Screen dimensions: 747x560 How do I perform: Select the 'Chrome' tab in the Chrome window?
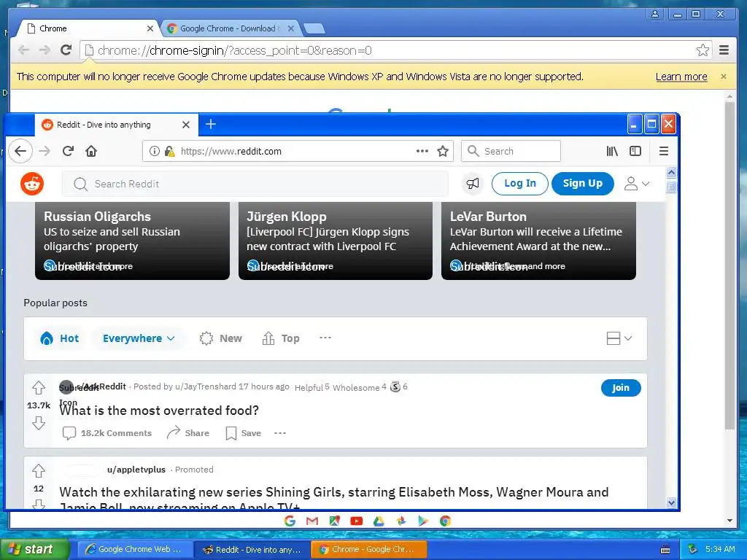point(88,28)
